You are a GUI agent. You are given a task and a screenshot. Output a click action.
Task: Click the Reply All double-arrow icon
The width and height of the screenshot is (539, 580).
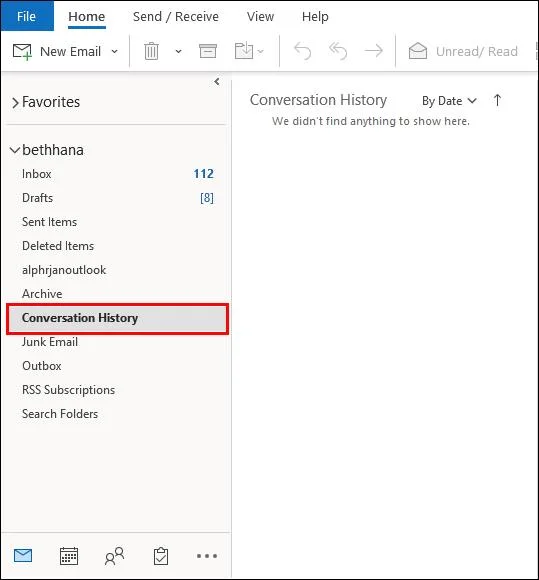click(338, 51)
